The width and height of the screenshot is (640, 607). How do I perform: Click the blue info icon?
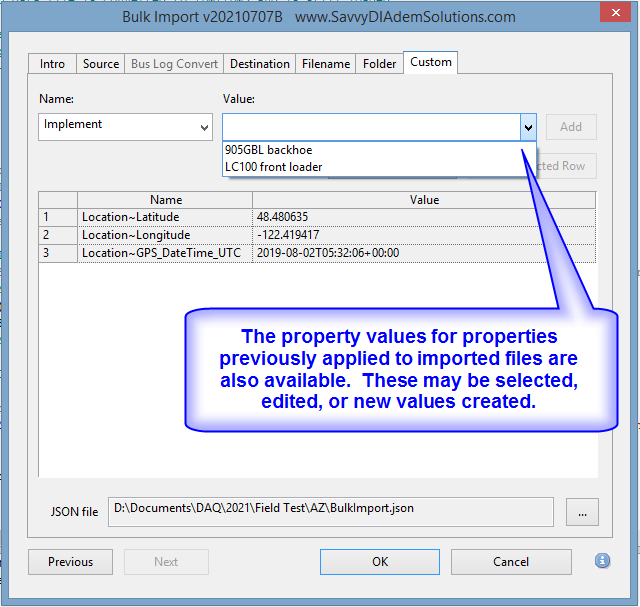coord(602,561)
